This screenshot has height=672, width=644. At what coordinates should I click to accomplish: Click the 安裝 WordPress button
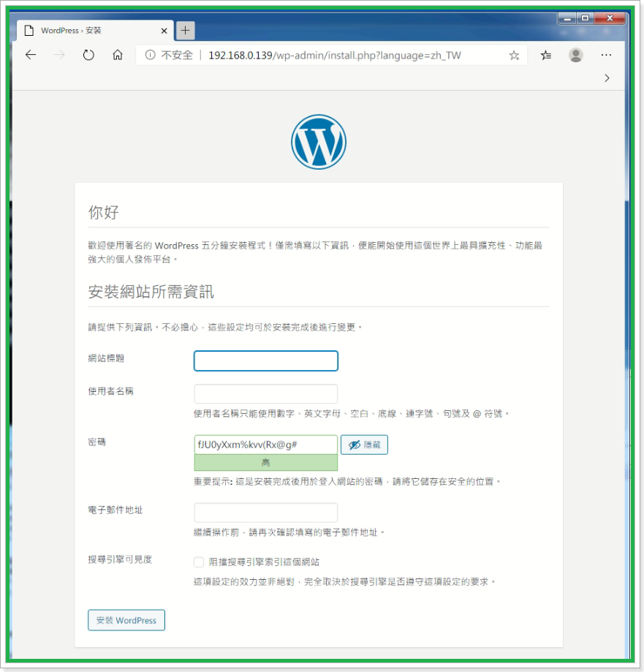(x=126, y=620)
